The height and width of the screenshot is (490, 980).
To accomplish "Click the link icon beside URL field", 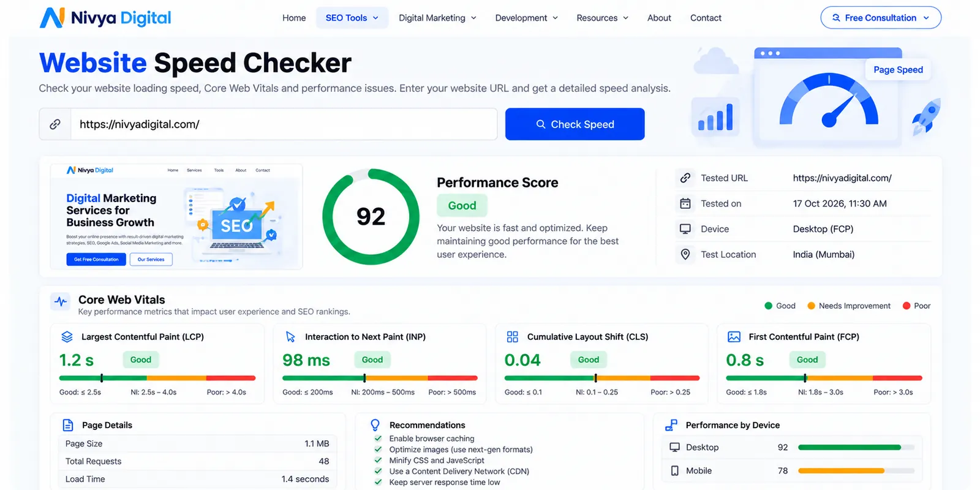I will (55, 124).
